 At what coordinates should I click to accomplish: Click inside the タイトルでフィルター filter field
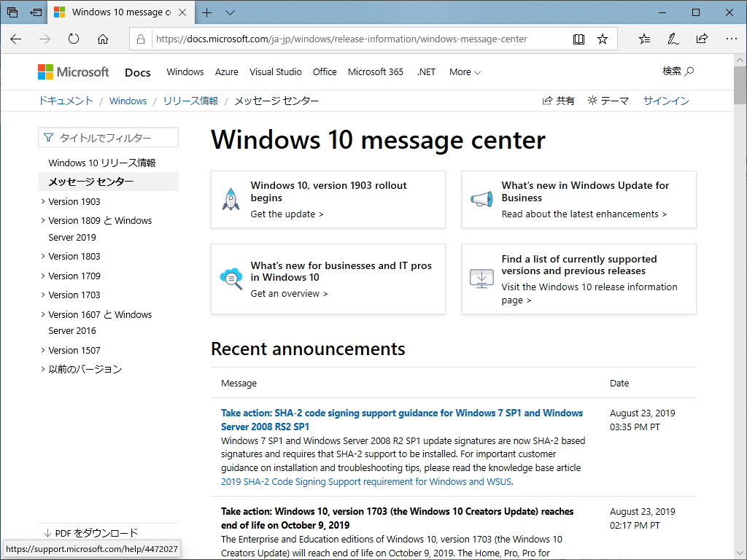point(108,137)
